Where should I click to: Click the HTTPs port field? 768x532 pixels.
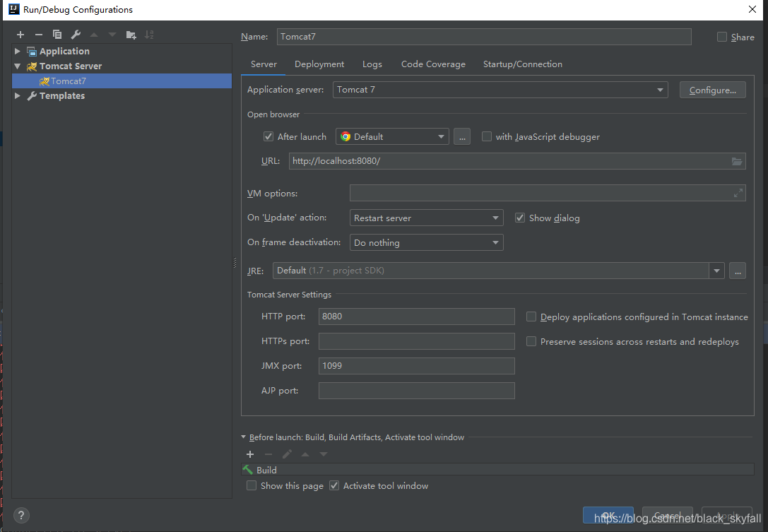pos(416,341)
